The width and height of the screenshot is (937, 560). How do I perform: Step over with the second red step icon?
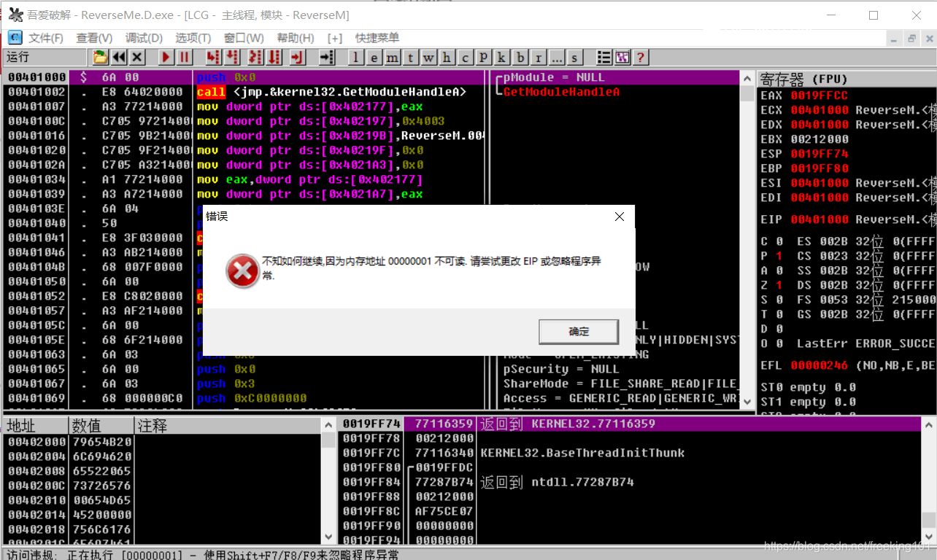pyautogui.click(x=232, y=57)
